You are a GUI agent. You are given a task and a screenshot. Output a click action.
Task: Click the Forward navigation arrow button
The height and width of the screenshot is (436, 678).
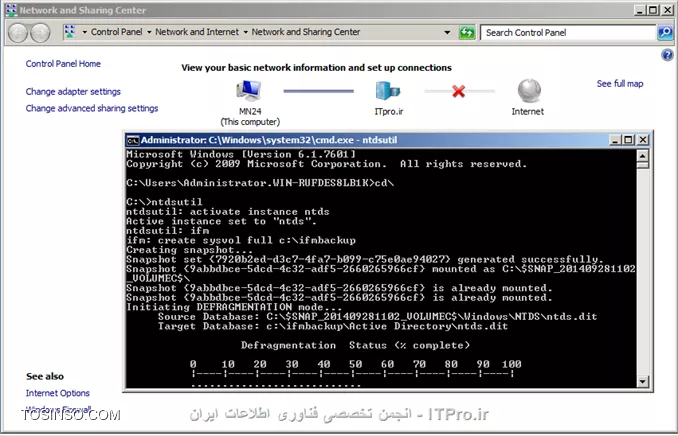click(40, 33)
